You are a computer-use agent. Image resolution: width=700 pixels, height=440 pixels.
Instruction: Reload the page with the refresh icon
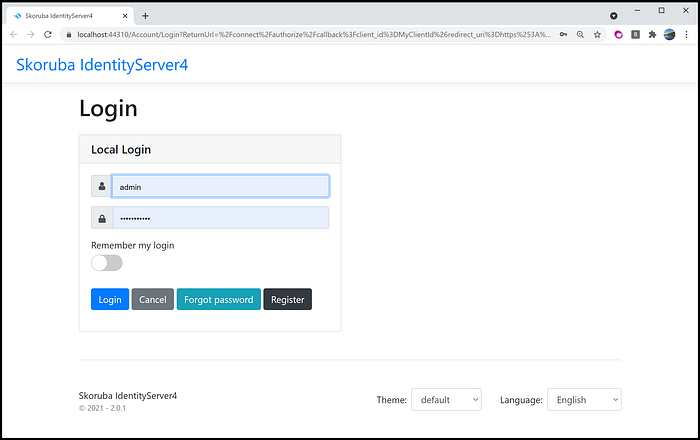point(48,34)
